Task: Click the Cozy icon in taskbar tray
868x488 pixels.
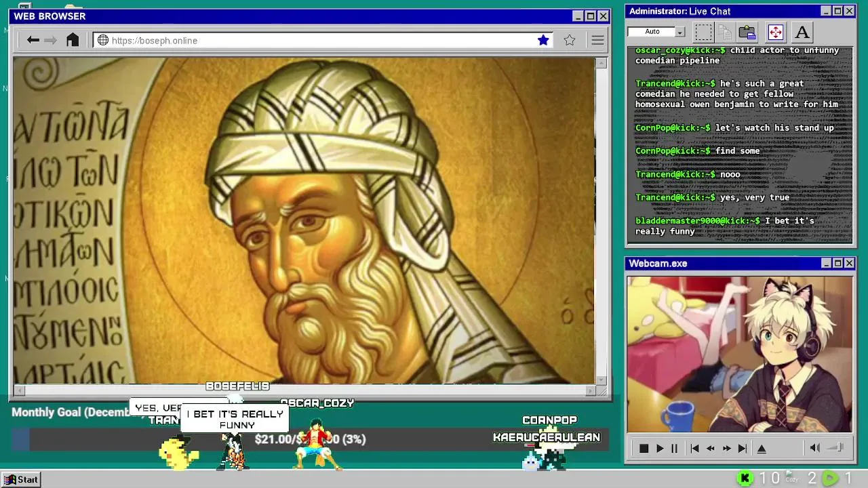Action: pos(792,478)
